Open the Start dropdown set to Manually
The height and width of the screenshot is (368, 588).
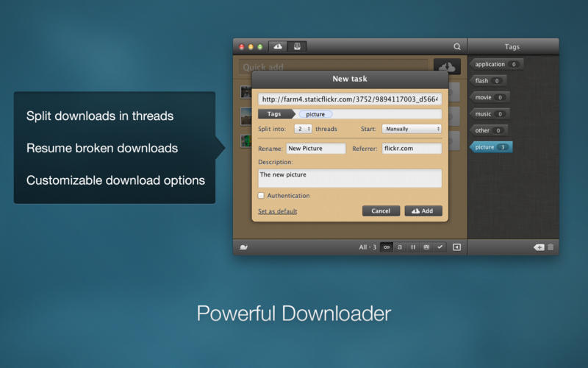pos(412,129)
